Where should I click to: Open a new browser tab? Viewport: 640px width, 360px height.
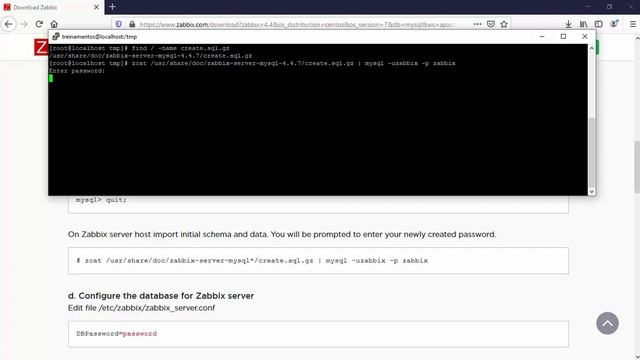(112, 7)
